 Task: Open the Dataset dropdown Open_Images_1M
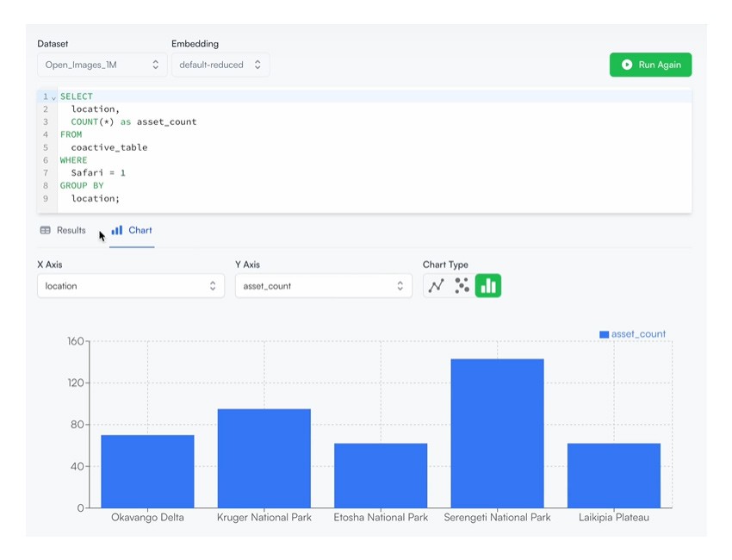[x=102, y=65]
